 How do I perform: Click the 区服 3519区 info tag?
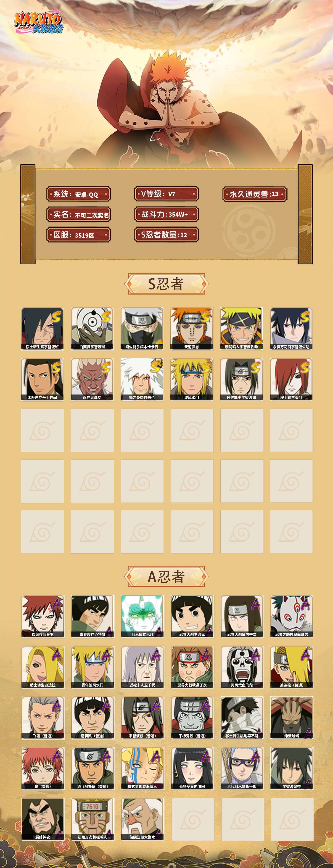pos(79,235)
